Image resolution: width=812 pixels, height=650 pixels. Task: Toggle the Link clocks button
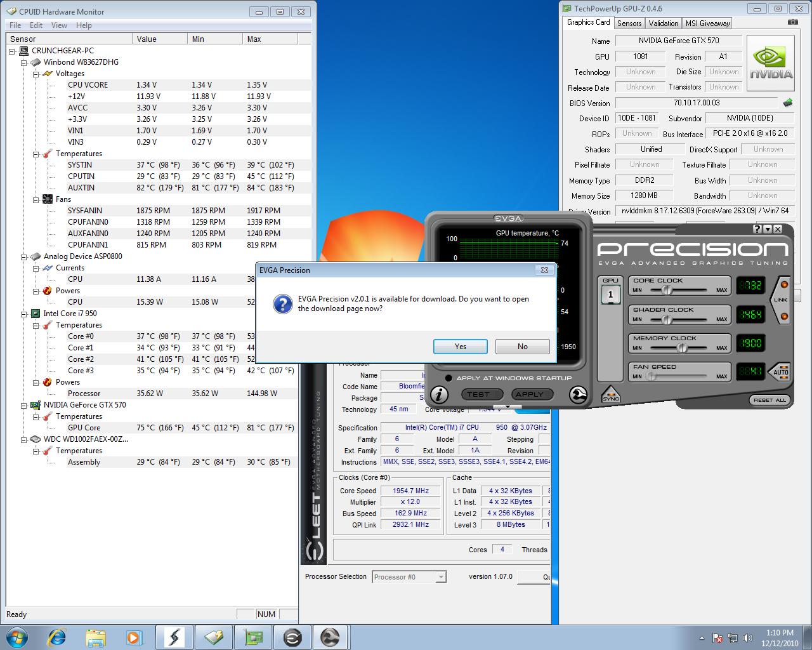[x=781, y=300]
